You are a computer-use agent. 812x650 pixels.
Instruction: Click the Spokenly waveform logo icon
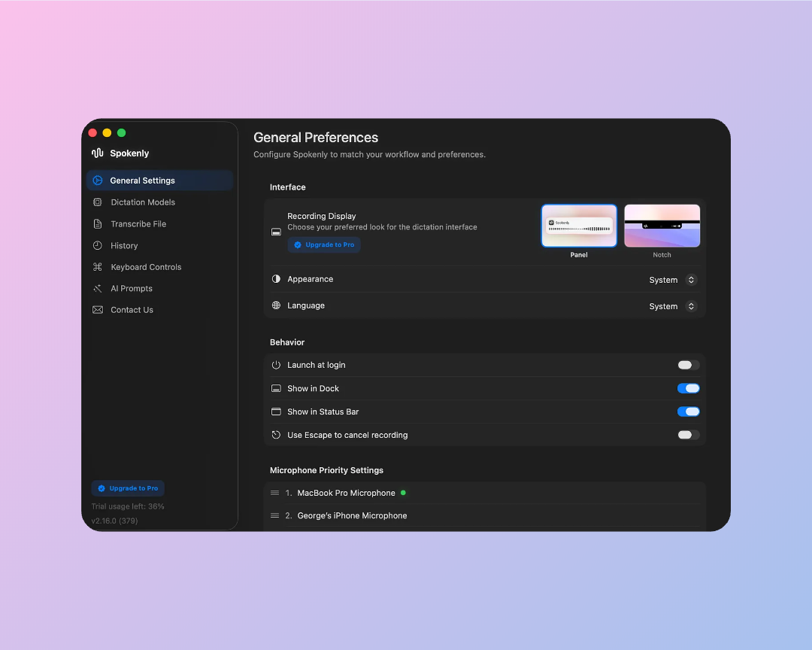click(97, 153)
